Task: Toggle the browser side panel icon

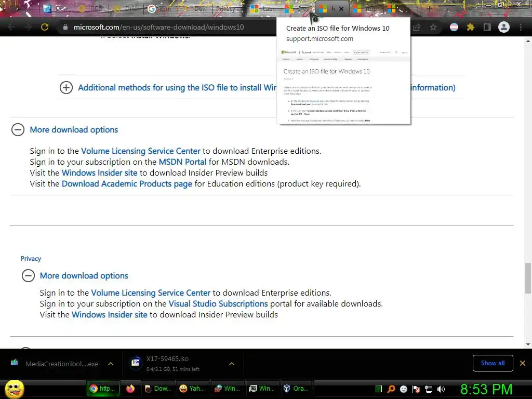Action: (x=487, y=27)
